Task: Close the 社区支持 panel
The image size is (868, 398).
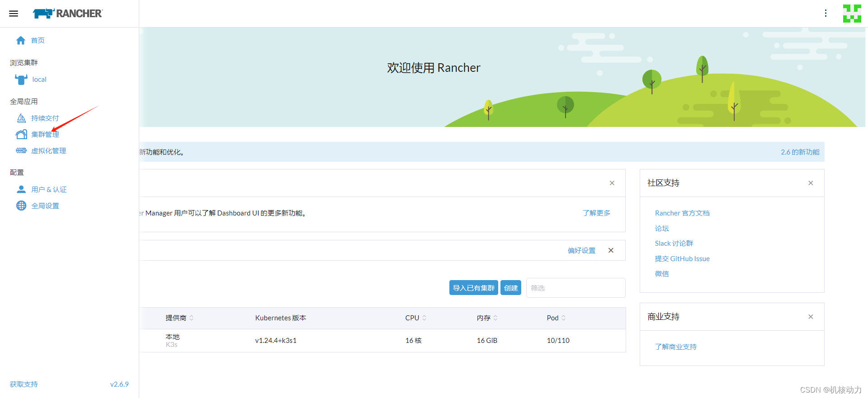Action: (x=811, y=183)
